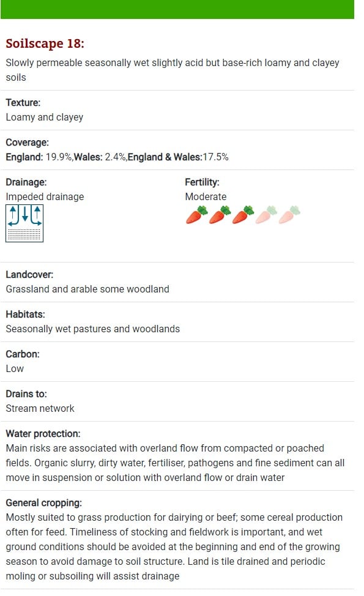Viewport: 364px width, 596px height.
Task: Click the Soilscape 18 heading
Action: (45, 43)
